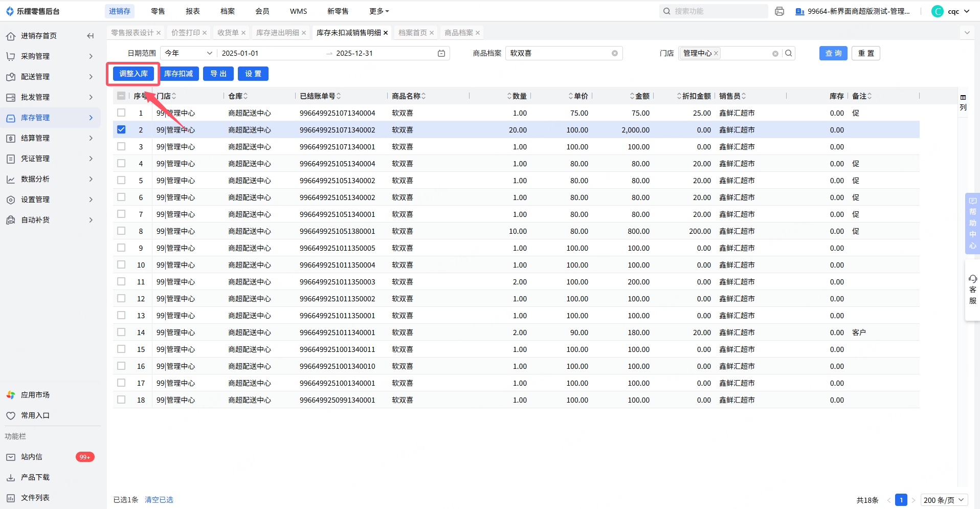Open 应用市场 from the sidebar
Viewport: 980px width, 509px height.
pos(35,395)
